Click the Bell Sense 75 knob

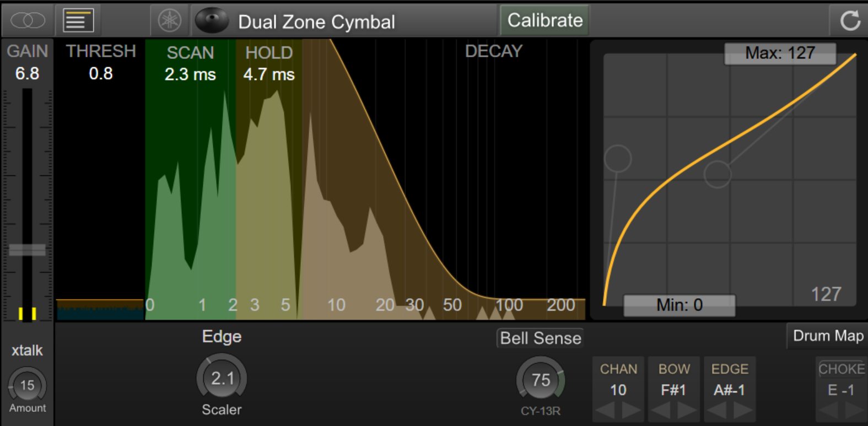pos(541,379)
